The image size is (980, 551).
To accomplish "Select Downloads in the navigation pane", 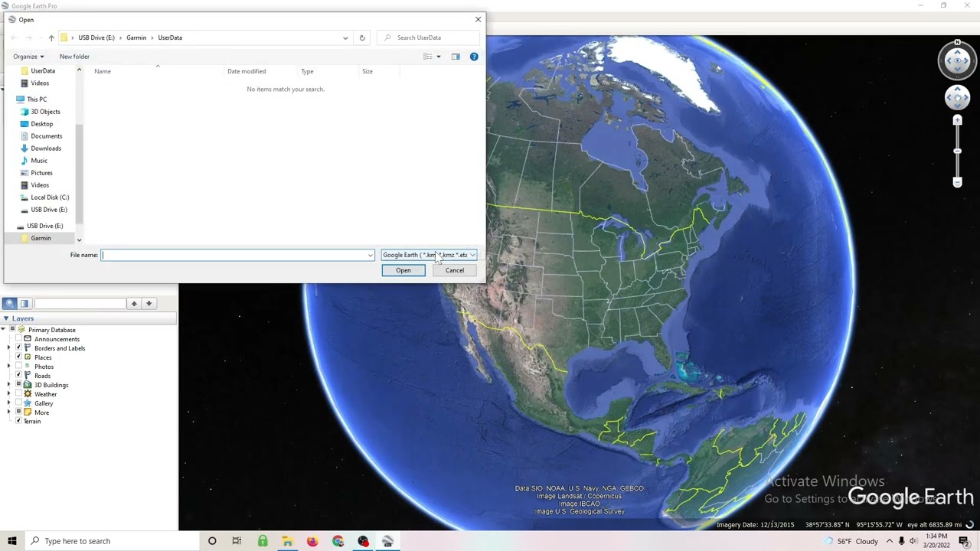I will (46, 148).
